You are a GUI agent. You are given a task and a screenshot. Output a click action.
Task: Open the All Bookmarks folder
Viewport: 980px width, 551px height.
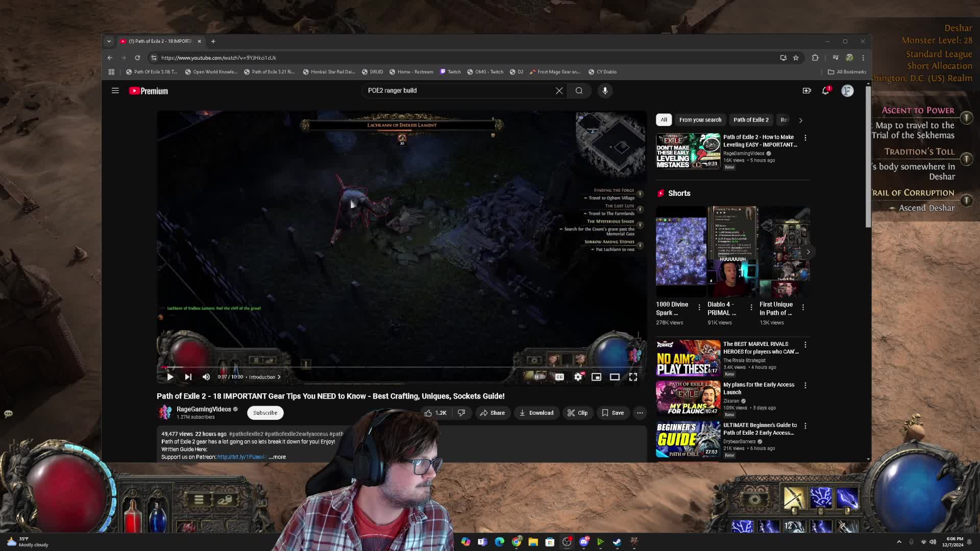tap(847, 72)
